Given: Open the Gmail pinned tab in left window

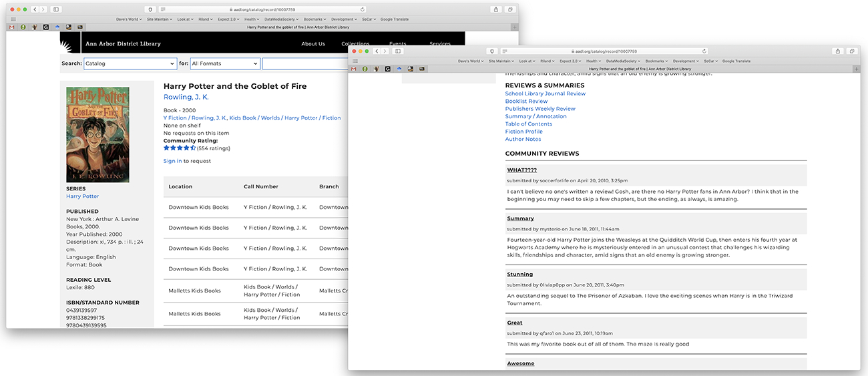Looking at the screenshot, I should (13, 27).
